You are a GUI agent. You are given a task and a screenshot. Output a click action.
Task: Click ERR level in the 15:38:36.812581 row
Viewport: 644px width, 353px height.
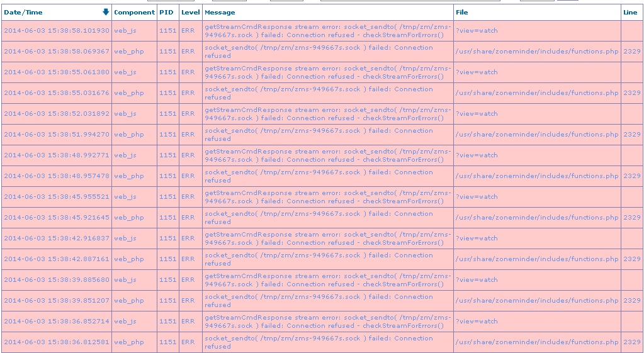click(x=188, y=342)
